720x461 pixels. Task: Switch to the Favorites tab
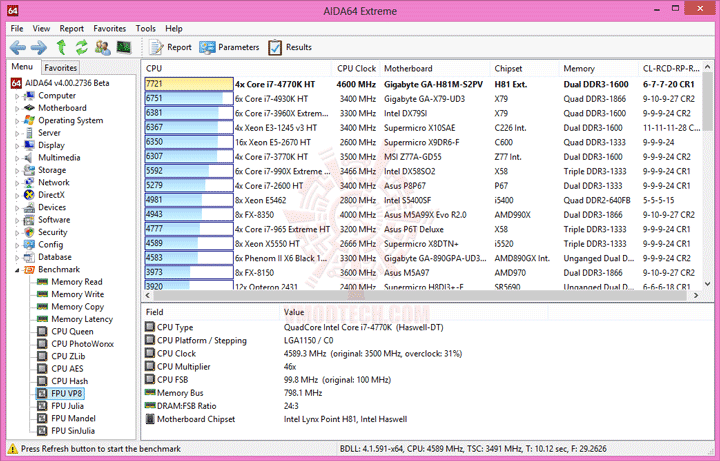coord(61,67)
